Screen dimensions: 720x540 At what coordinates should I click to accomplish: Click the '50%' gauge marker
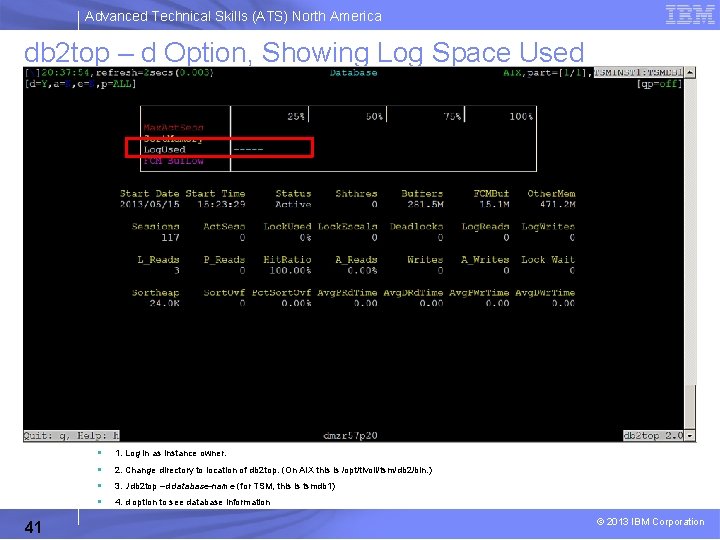374,117
